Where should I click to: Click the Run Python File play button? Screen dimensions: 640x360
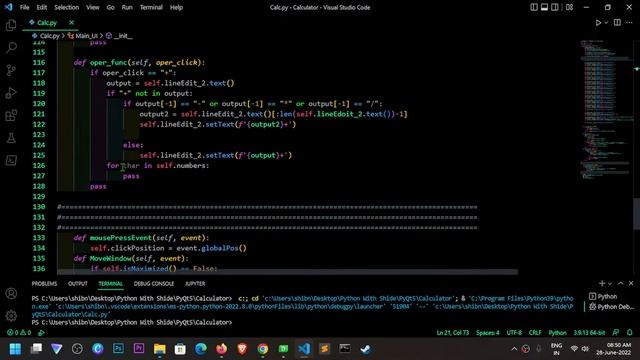[598, 23]
